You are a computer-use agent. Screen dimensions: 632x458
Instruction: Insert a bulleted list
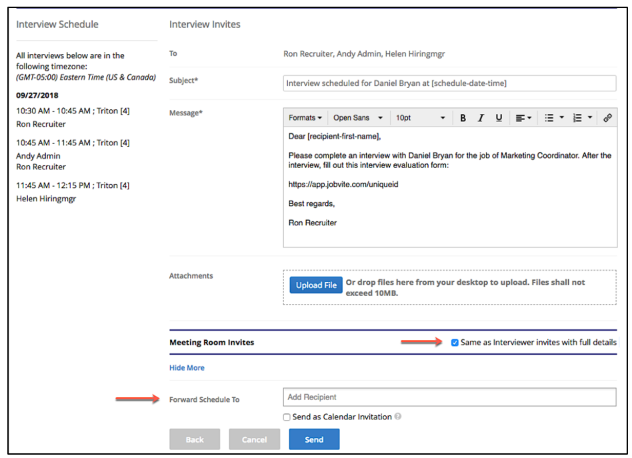point(549,118)
